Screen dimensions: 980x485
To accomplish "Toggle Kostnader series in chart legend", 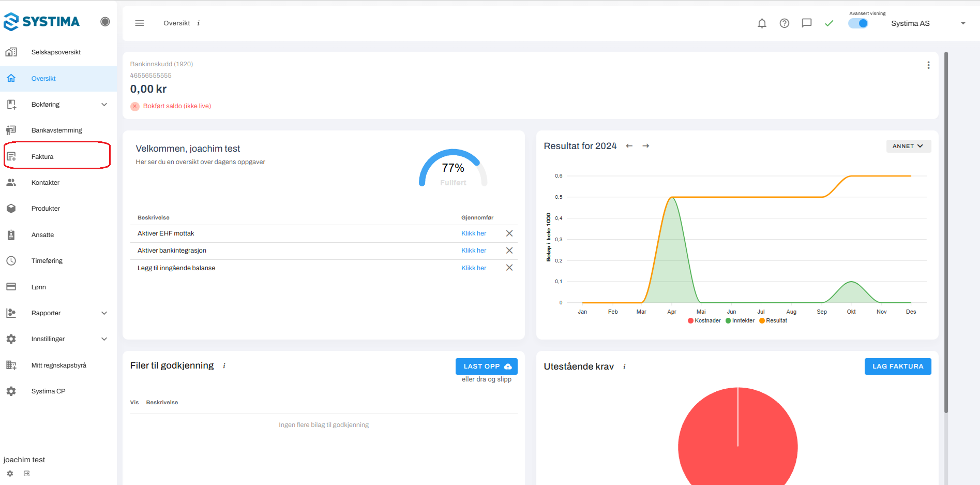I will 704,321.
